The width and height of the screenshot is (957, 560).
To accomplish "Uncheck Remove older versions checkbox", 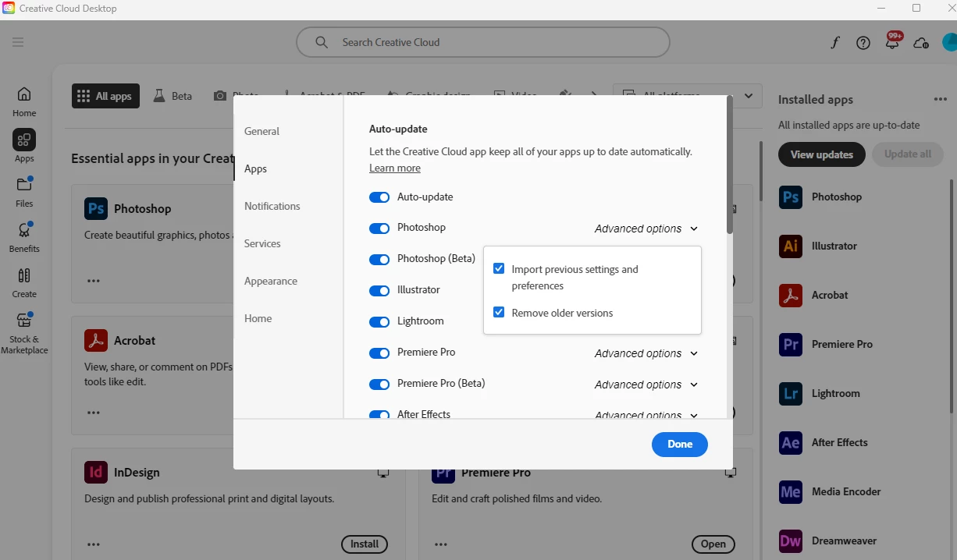I will click(x=499, y=313).
